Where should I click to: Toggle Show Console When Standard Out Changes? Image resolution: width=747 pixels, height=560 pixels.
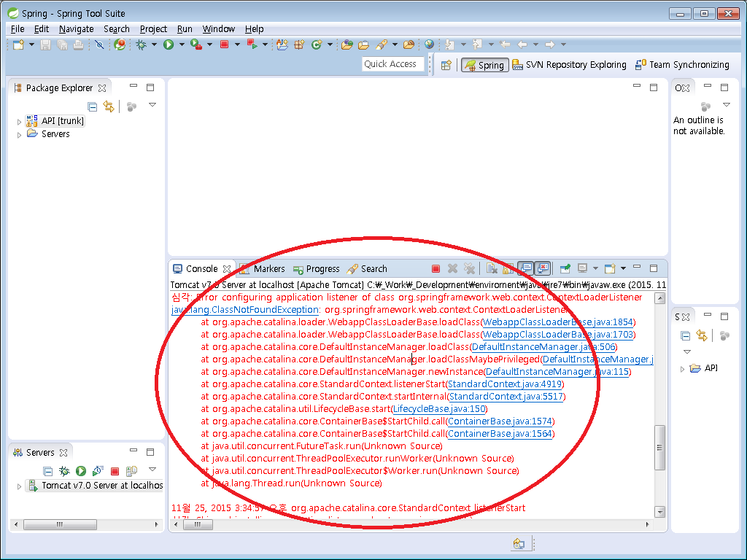[525, 269]
